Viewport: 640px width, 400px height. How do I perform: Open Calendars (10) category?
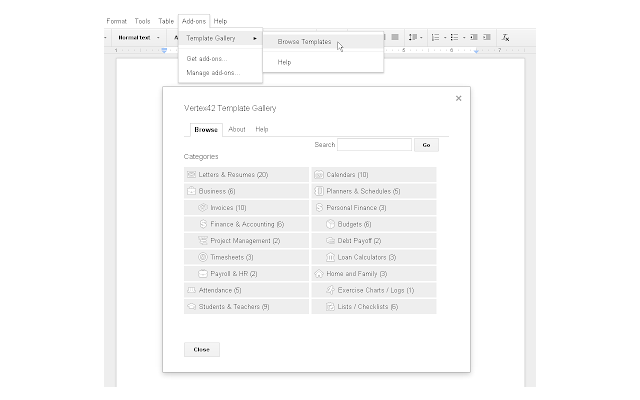(x=374, y=175)
